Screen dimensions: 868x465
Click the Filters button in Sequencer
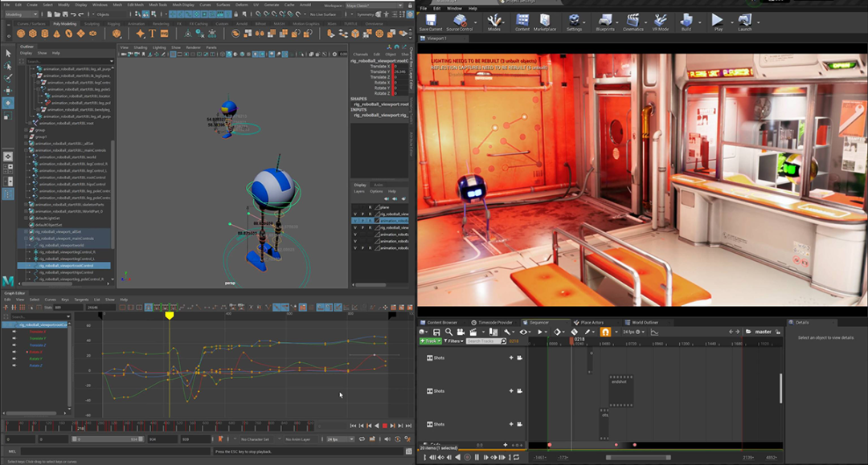pos(454,341)
